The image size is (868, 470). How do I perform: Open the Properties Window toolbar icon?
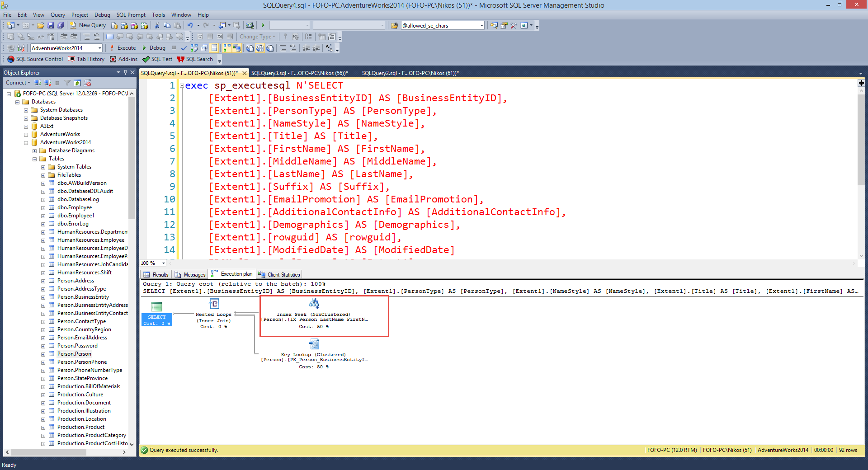[504, 26]
